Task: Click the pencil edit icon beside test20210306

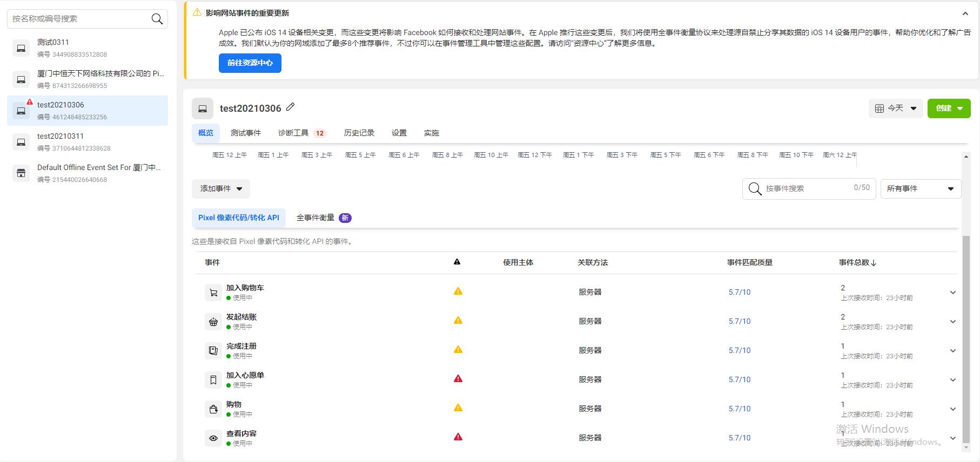Action: click(291, 107)
